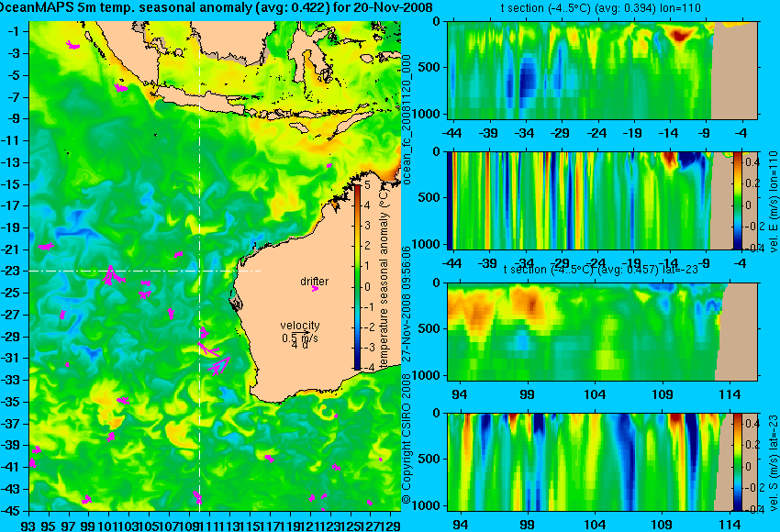The height and width of the screenshot is (532, 780).
Task: Open the t section lon=110 temperature panel
Action: [x=602, y=70]
